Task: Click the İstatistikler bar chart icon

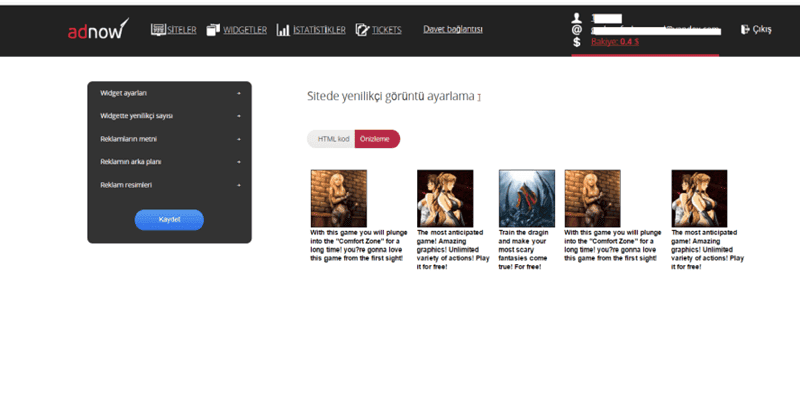Action: pyautogui.click(x=283, y=30)
